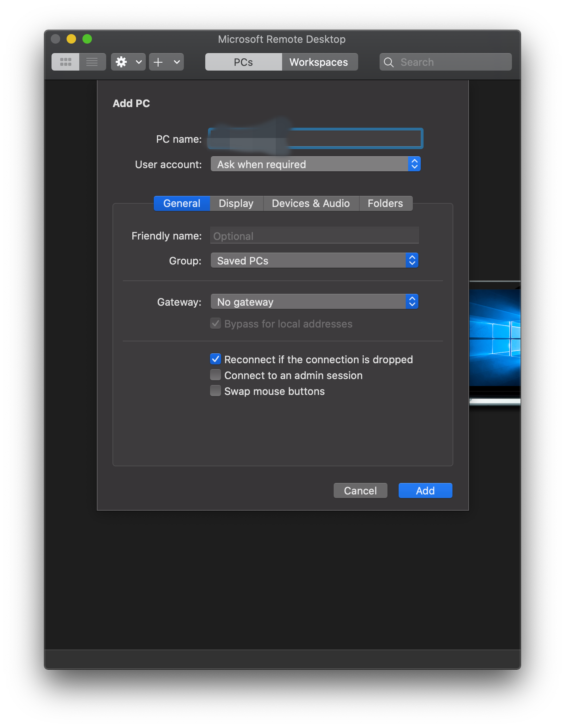
Task: Toggle Bypass for local addresses checkbox
Action: [216, 324]
